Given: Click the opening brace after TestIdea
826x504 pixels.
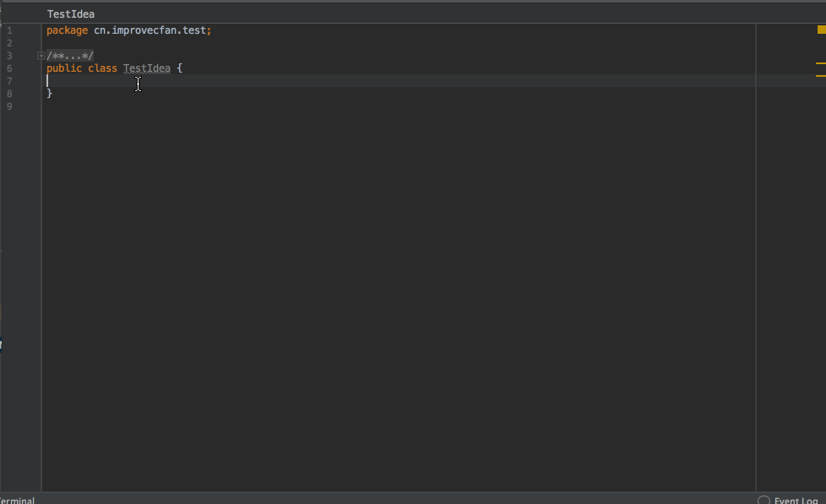Looking at the screenshot, I should pos(180,68).
